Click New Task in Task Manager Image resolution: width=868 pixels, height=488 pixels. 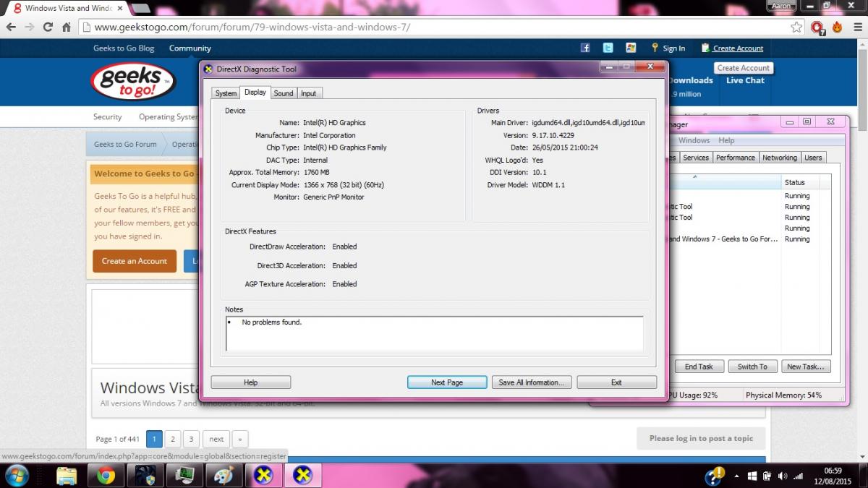[x=806, y=367]
